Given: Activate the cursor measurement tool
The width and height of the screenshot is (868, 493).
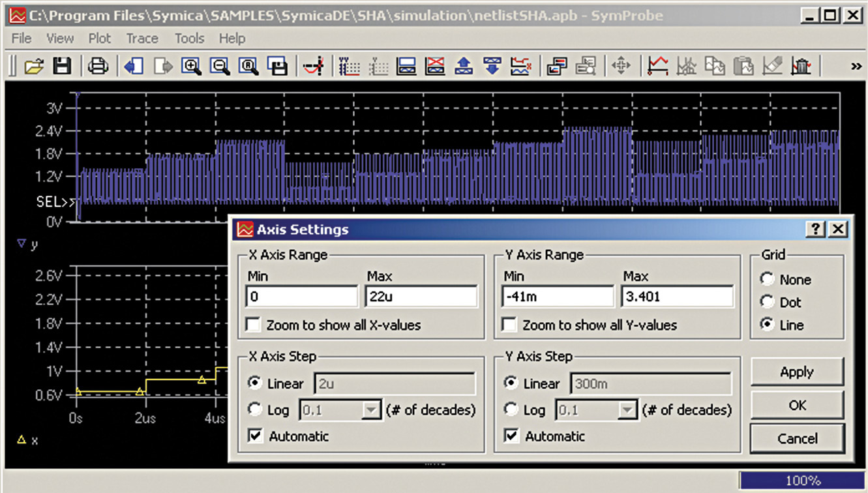Looking at the screenshot, I should tap(312, 65).
